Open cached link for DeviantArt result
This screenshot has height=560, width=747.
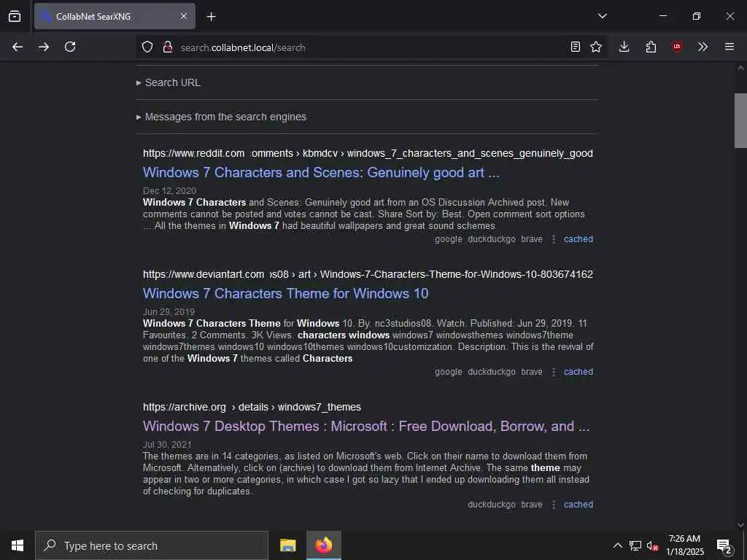[578, 372]
